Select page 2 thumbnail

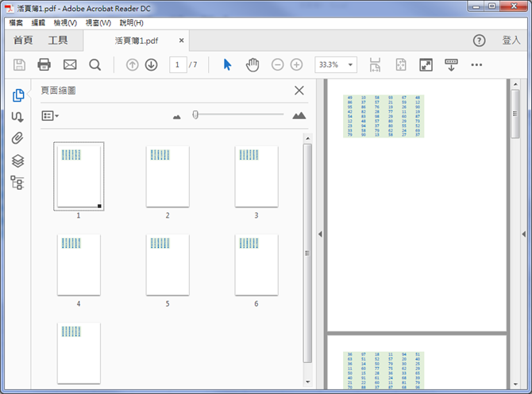pos(168,176)
